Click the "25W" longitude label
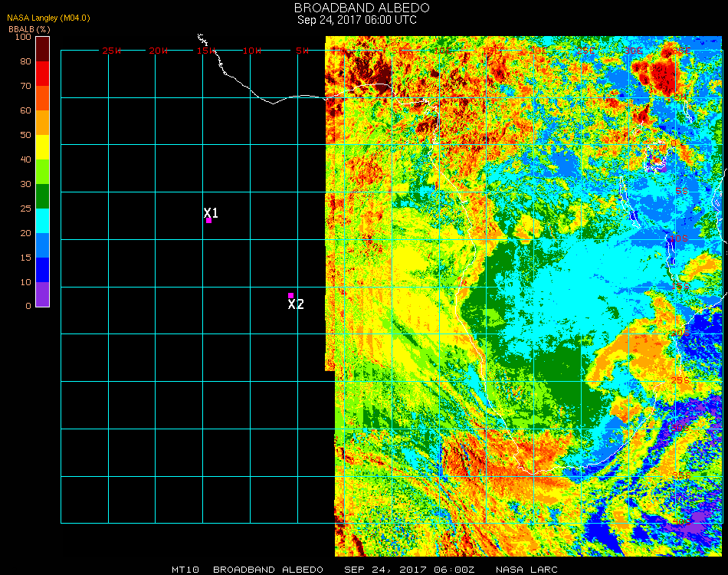The image size is (728, 575). tap(111, 51)
